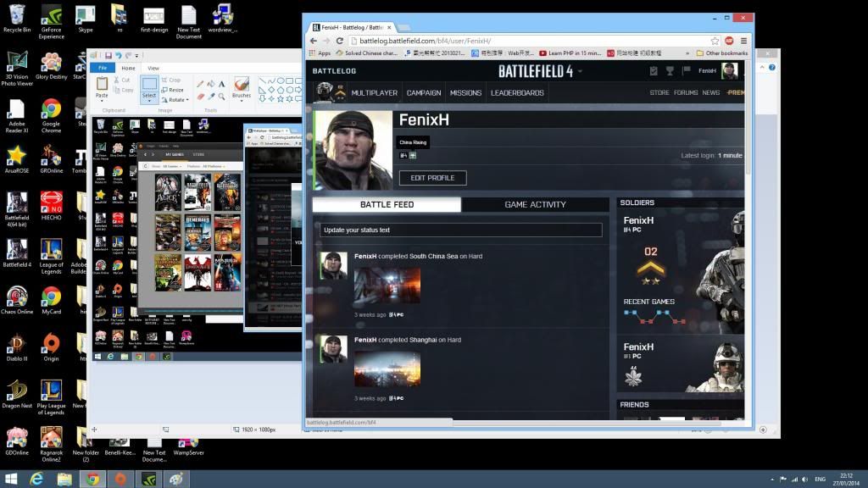Screen dimensions: 868x488
Task: Click the Paste clipboard icon in Paint
Action: (102, 84)
